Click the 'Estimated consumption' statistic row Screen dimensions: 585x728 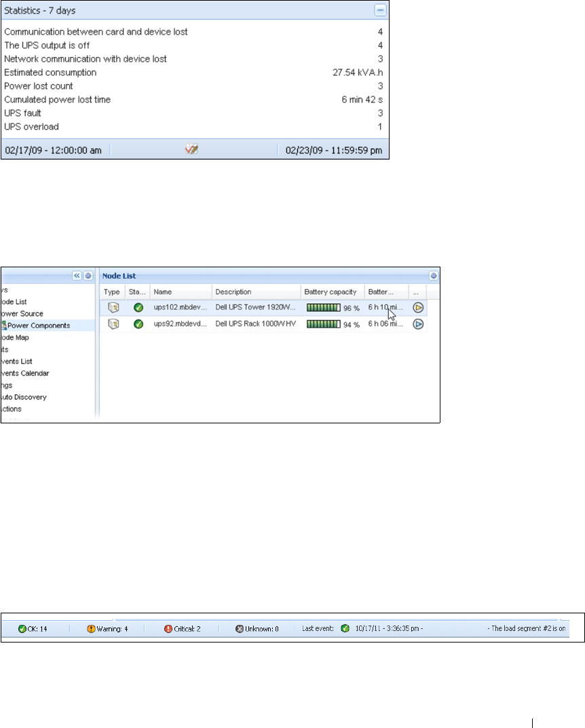[x=195, y=73]
